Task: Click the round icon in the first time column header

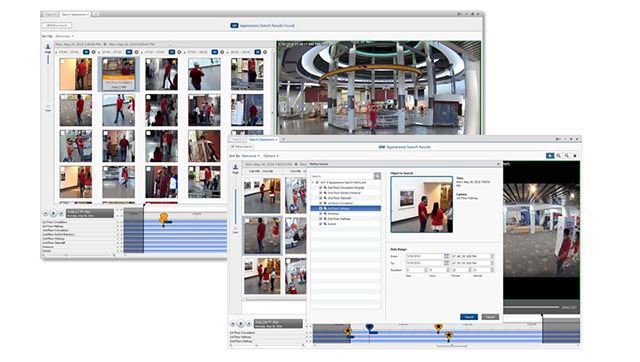Action: pyautogui.click(x=93, y=52)
